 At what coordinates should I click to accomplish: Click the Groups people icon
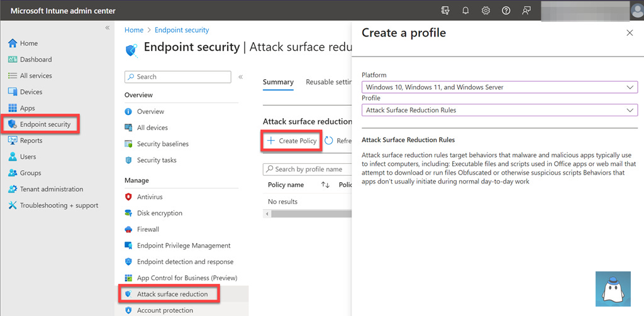13,173
